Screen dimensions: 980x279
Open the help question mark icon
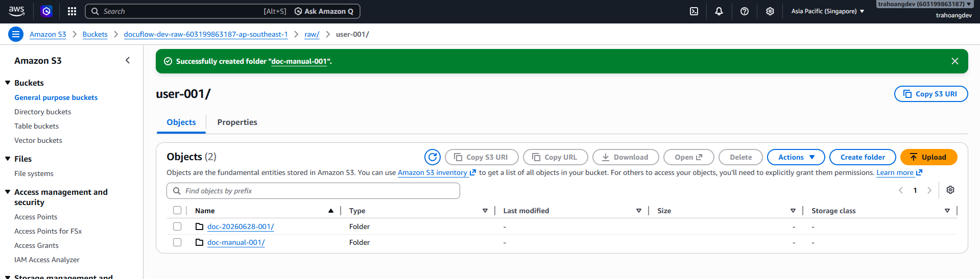pos(745,11)
